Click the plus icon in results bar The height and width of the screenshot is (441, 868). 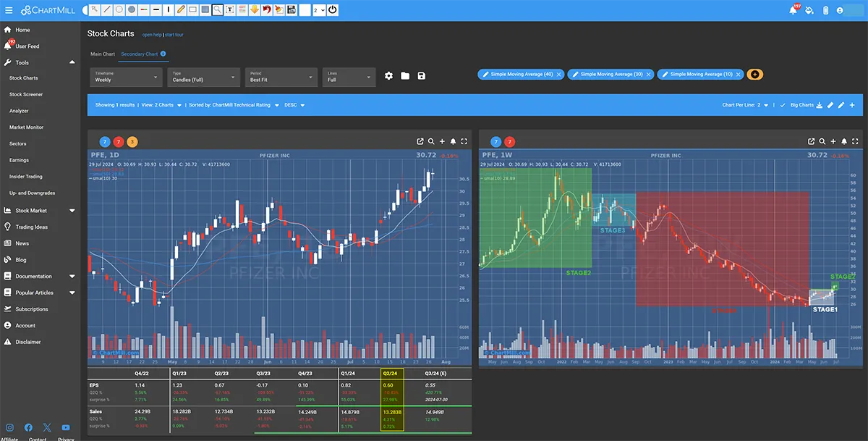pyautogui.click(x=852, y=105)
